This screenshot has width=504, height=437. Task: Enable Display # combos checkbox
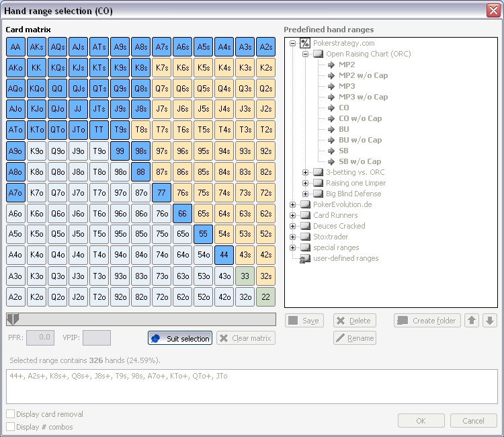coord(11,427)
